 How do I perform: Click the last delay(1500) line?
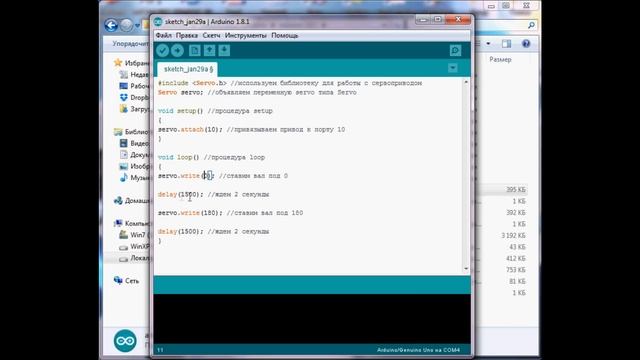(213, 232)
